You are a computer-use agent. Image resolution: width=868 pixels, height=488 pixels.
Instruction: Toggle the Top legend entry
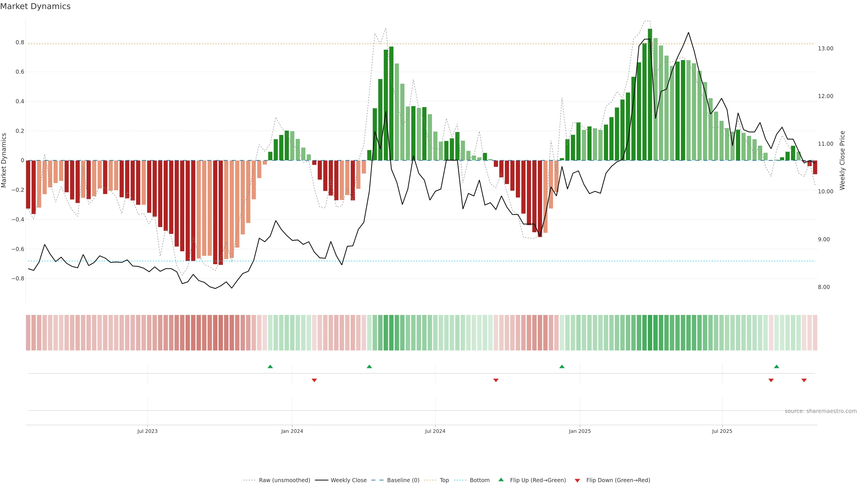click(x=444, y=480)
